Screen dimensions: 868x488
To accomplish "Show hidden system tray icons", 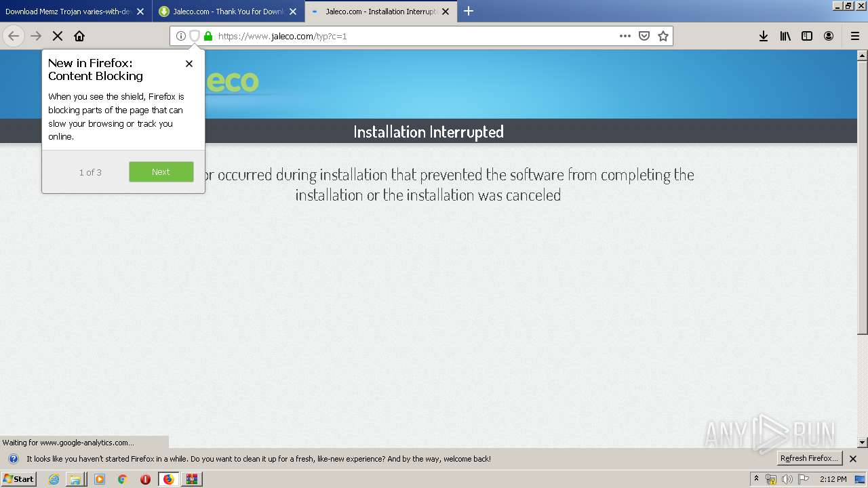I will 757,479.
